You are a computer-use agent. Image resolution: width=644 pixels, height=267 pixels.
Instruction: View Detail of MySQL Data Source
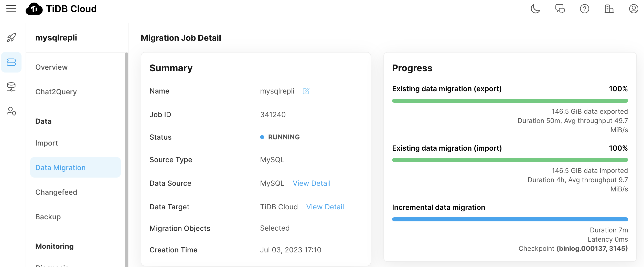(x=312, y=183)
